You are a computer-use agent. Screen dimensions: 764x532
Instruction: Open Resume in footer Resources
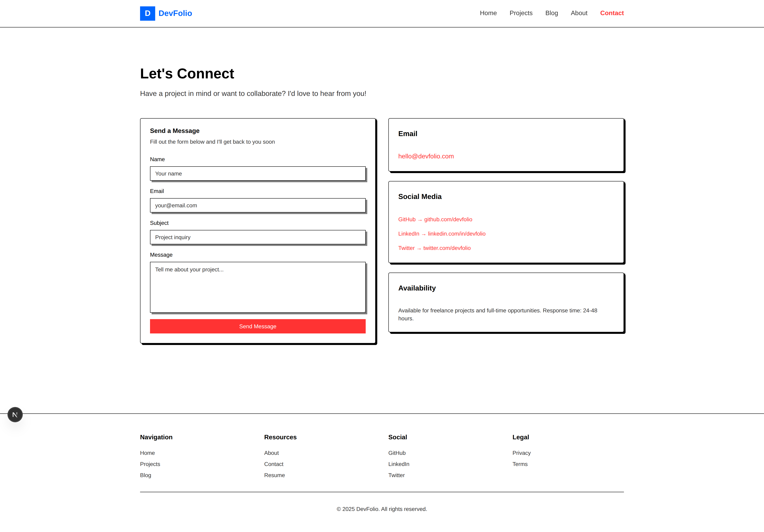[274, 475]
